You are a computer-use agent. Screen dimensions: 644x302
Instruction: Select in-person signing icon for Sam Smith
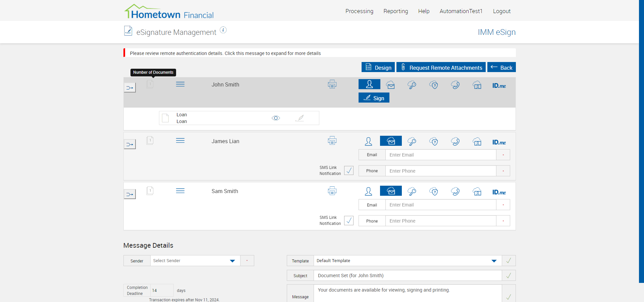click(x=369, y=191)
